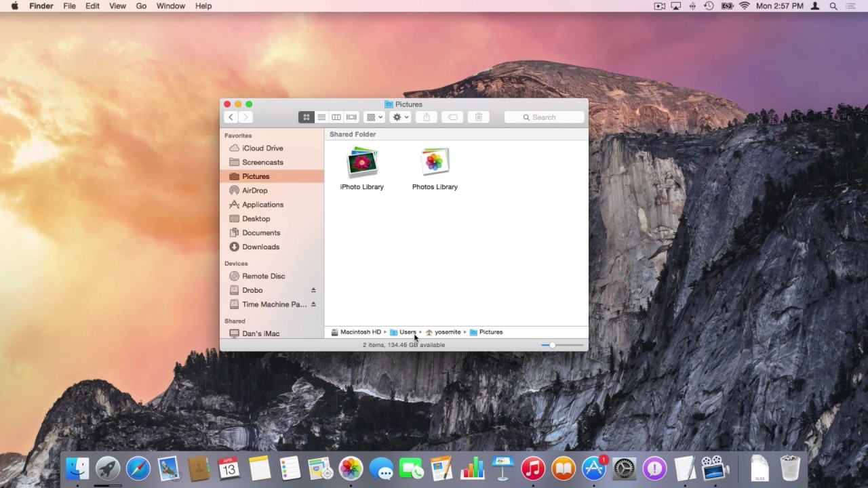
Task: Open App Store from the Dock
Action: coord(594,468)
